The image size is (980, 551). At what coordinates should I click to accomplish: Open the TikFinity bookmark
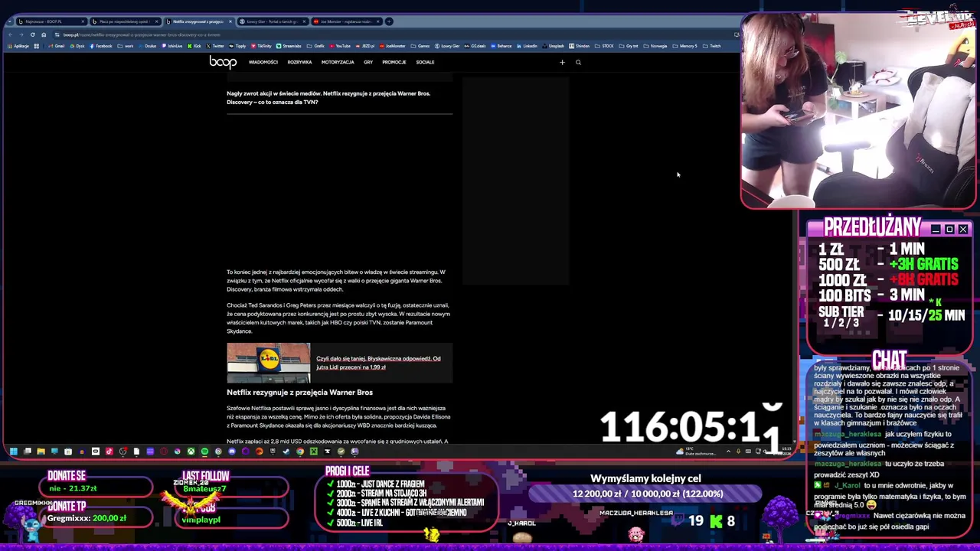pyautogui.click(x=261, y=46)
